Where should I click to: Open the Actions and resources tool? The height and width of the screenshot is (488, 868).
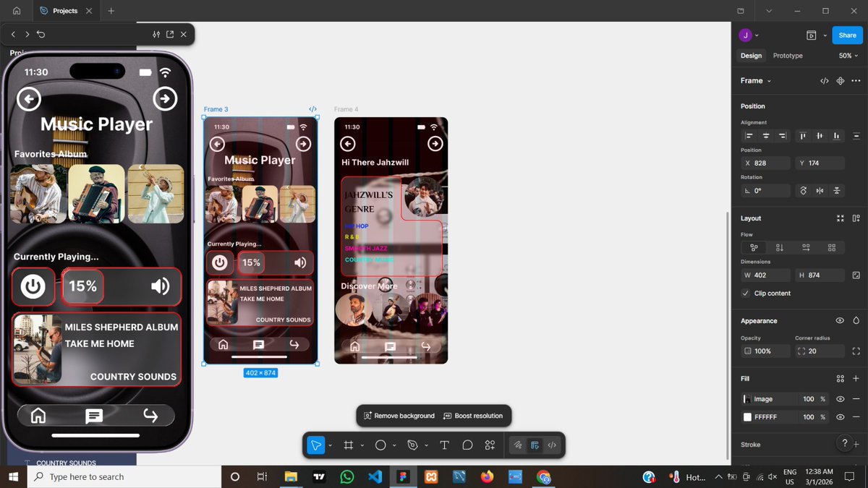pos(490,445)
